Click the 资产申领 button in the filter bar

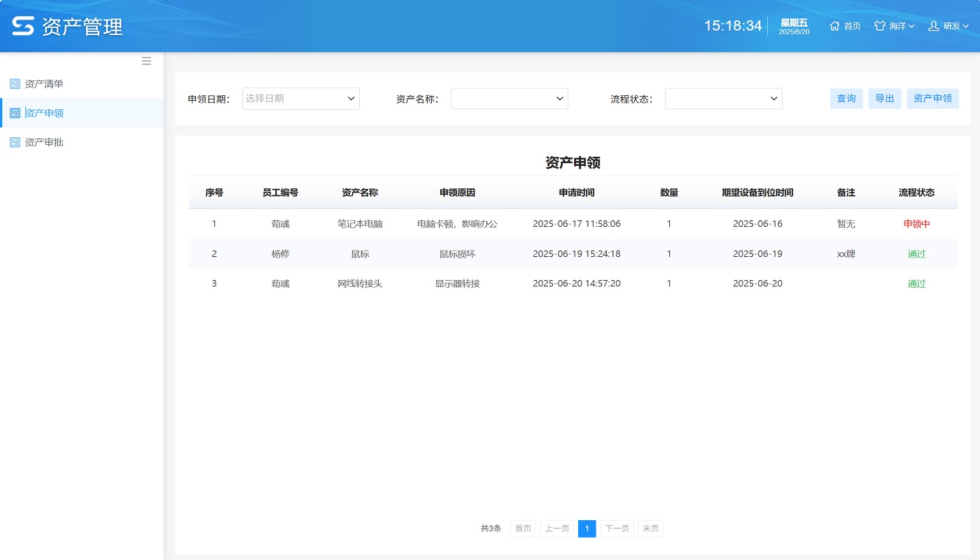(932, 99)
